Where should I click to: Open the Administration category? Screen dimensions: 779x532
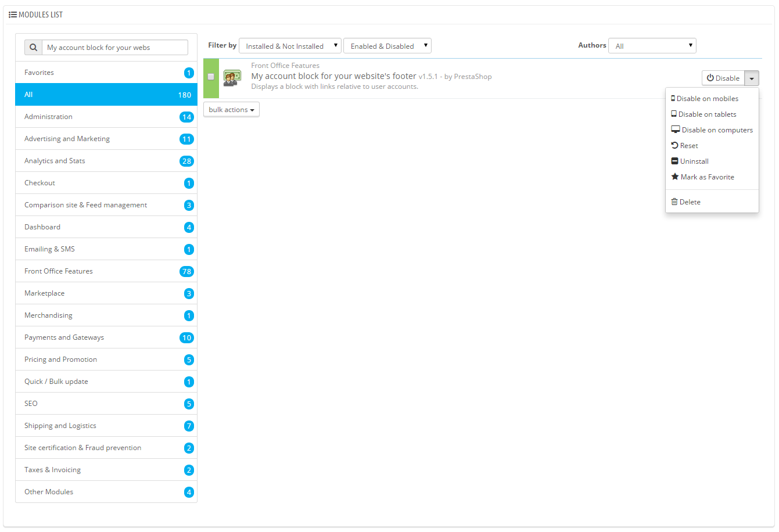[106, 117]
